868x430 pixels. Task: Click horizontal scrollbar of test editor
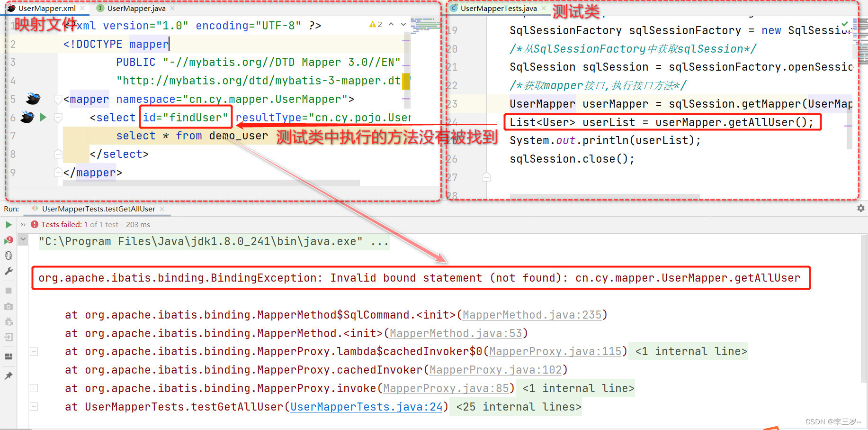[x=605, y=196]
